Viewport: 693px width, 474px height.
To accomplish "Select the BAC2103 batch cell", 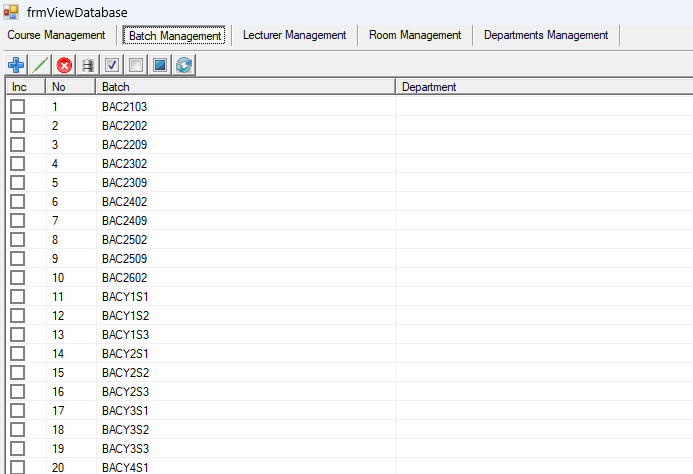I will (x=246, y=107).
